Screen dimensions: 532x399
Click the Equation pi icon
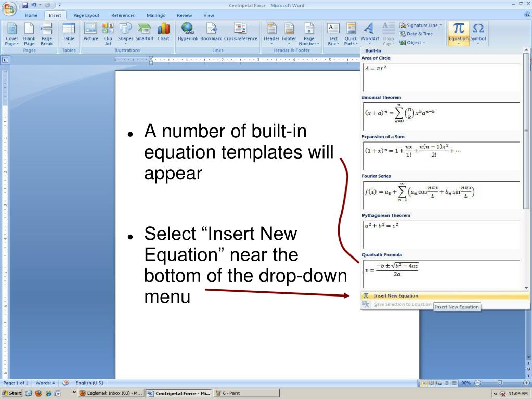tap(458, 29)
